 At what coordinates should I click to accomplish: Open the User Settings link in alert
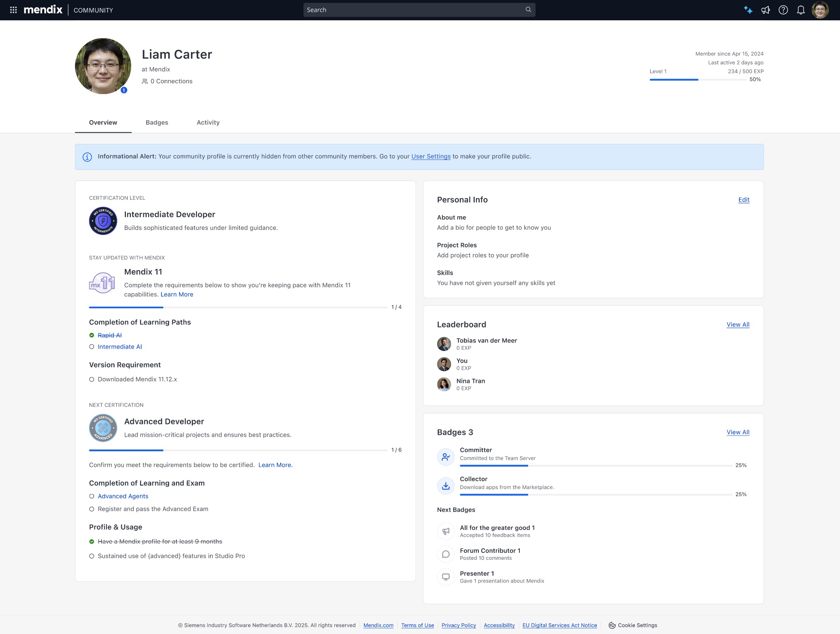pyautogui.click(x=431, y=157)
